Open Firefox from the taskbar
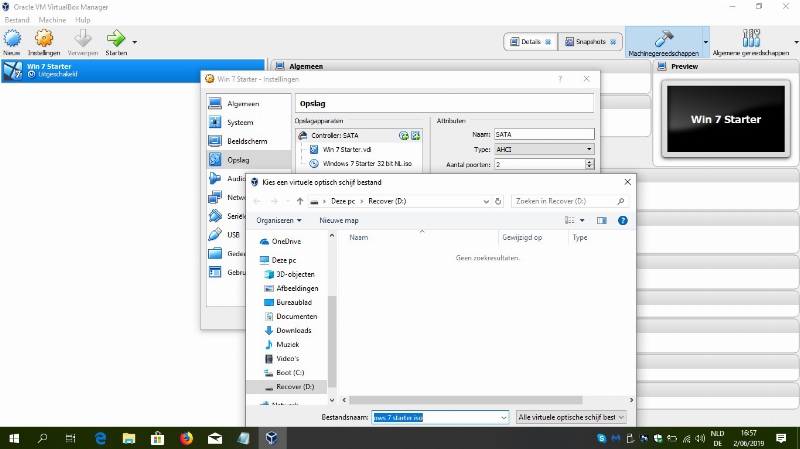 [186, 438]
